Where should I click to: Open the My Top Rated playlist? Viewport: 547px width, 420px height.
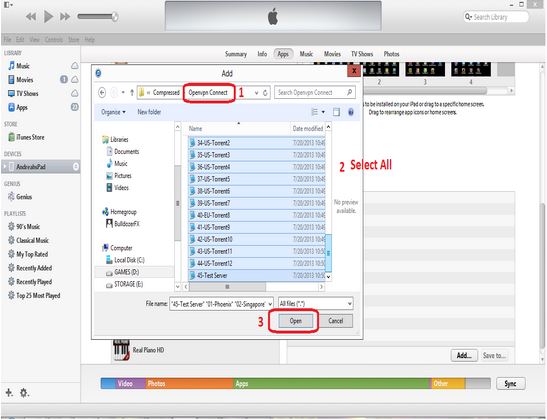pos(32,254)
